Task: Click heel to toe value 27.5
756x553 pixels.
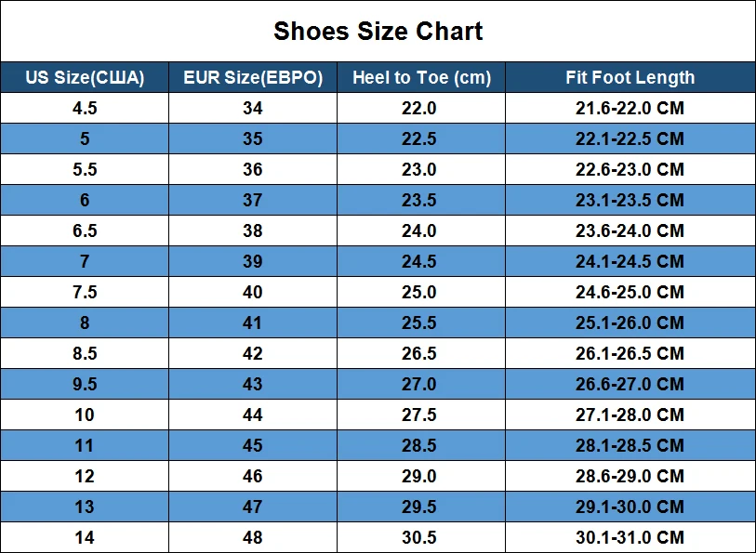Action: click(421, 415)
